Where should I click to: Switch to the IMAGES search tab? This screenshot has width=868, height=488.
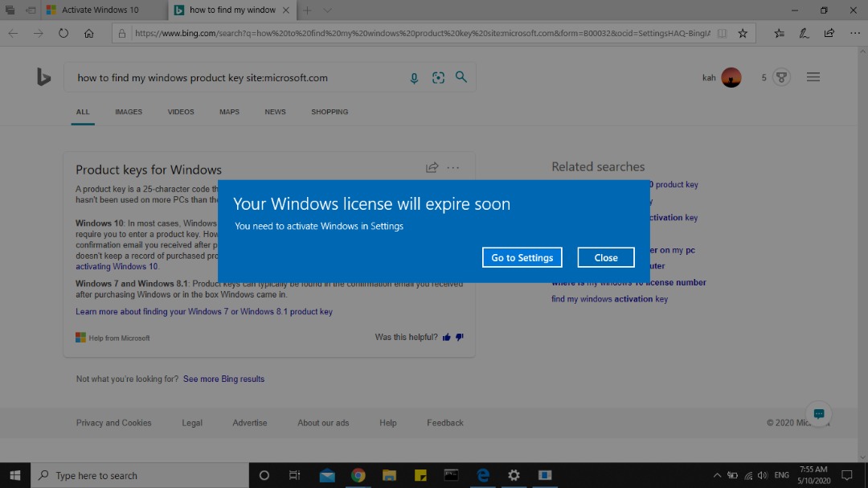[128, 112]
